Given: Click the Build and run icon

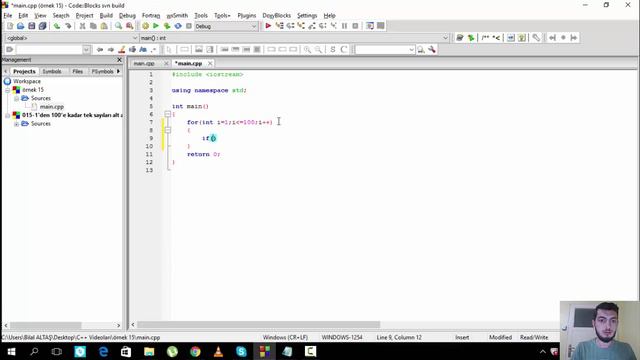Looking at the screenshot, I should (x=167, y=26).
